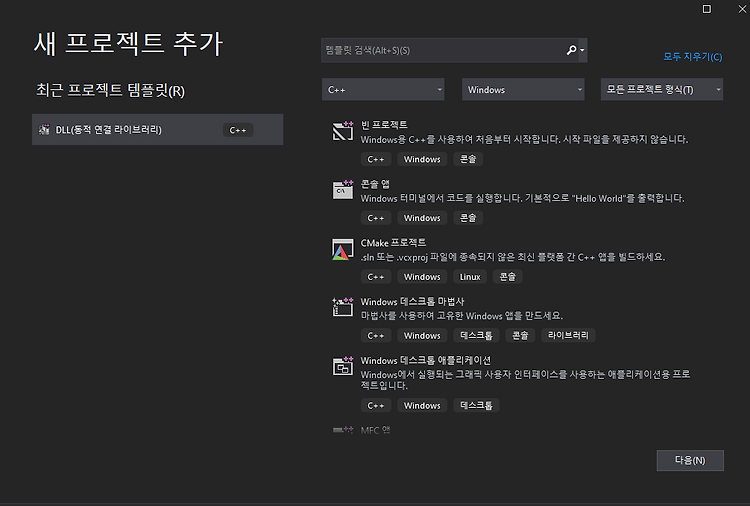Click the C++ tag under CMake 프로젝트
This screenshot has width=750, height=506.
click(x=375, y=276)
